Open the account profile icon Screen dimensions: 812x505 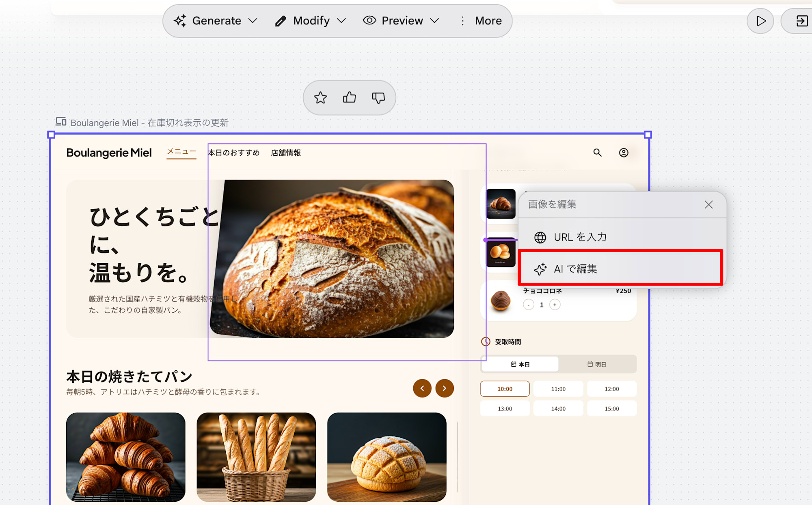click(624, 153)
